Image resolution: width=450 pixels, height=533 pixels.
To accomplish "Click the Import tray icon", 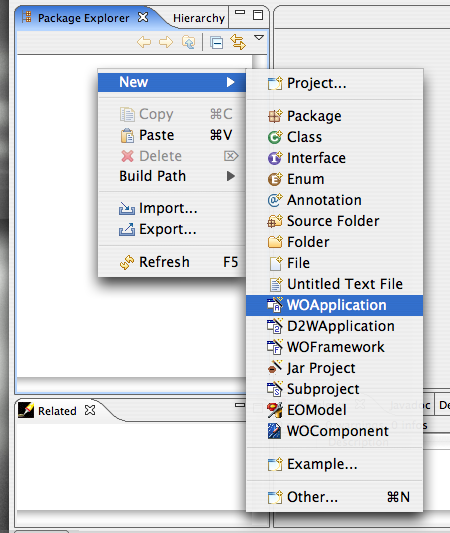I will (127, 209).
